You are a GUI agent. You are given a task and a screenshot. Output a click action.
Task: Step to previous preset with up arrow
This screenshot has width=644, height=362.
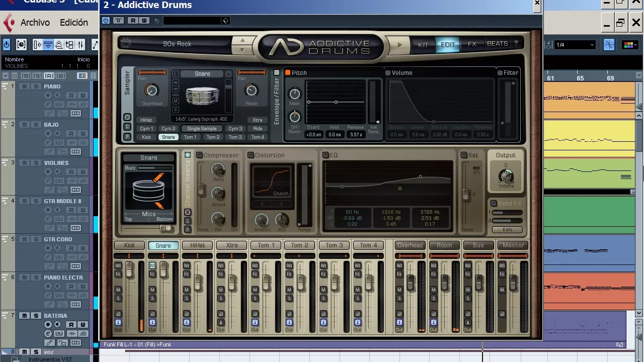click(243, 40)
